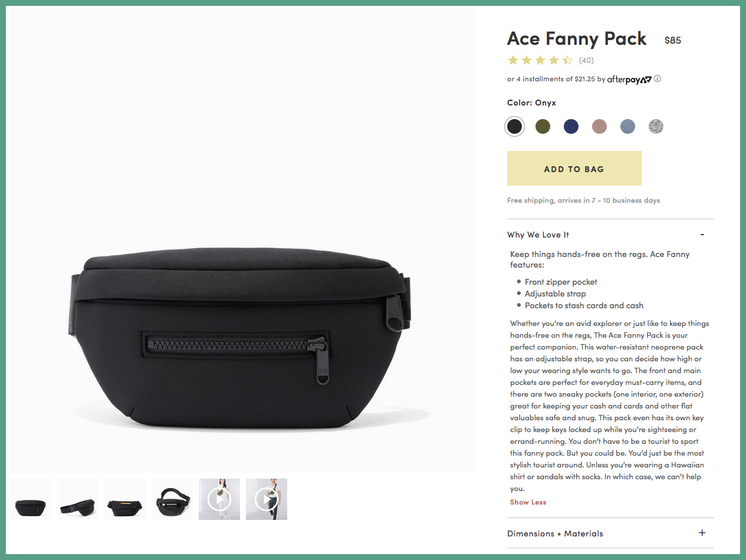Click the Add to Bag button

(x=574, y=169)
